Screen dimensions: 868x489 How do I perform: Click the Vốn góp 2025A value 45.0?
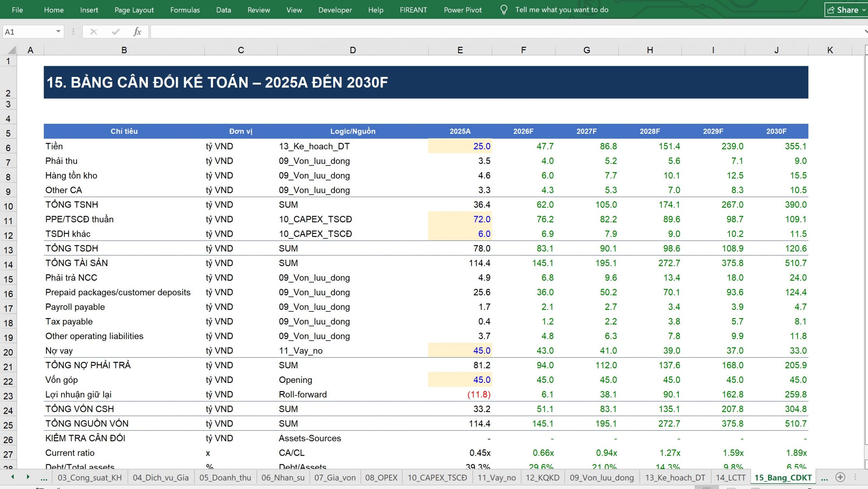tap(460, 380)
